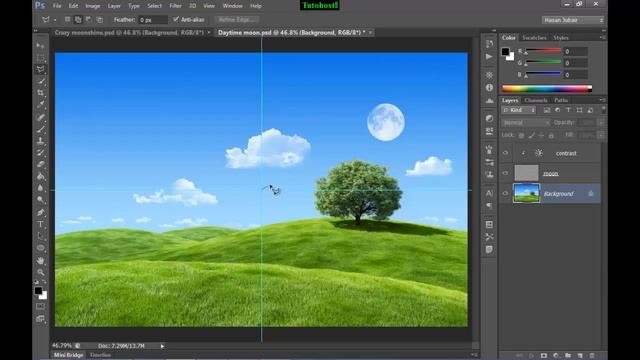Switch to Crazy moonshine.psd document tab
The height and width of the screenshot is (360, 640).
click(x=129, y=32)
